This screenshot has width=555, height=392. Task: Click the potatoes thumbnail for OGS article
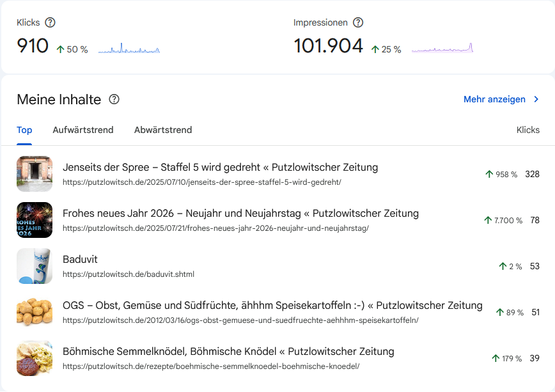(35, 312)
